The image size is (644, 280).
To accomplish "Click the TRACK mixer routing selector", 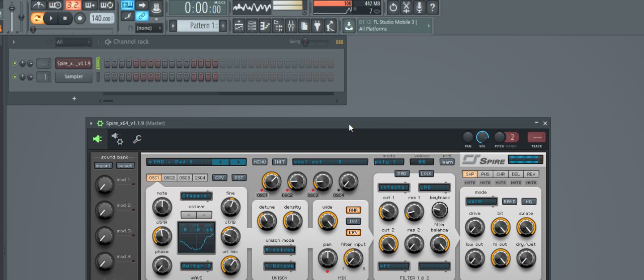I will (536, 137).
